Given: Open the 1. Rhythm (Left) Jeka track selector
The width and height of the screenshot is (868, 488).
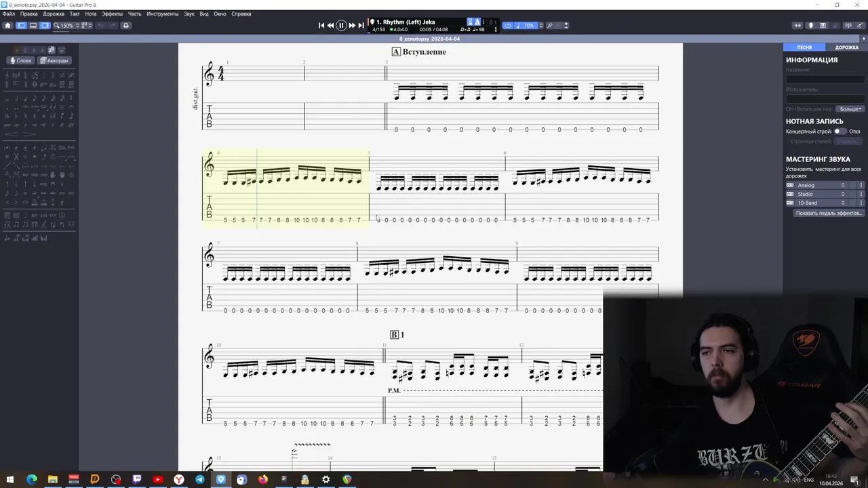Looking at the screenshot, I should pos(406,22).
